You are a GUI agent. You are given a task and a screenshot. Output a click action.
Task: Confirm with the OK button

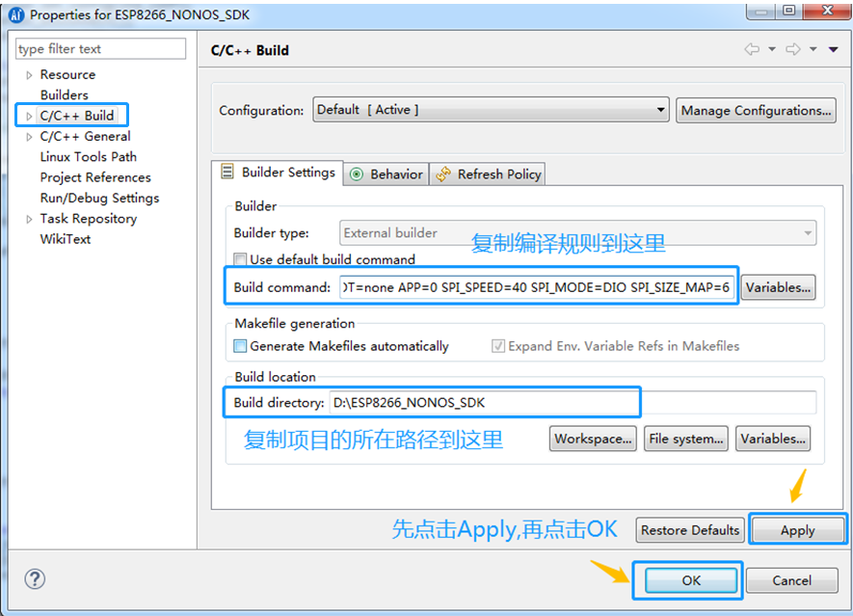[691, 580]
